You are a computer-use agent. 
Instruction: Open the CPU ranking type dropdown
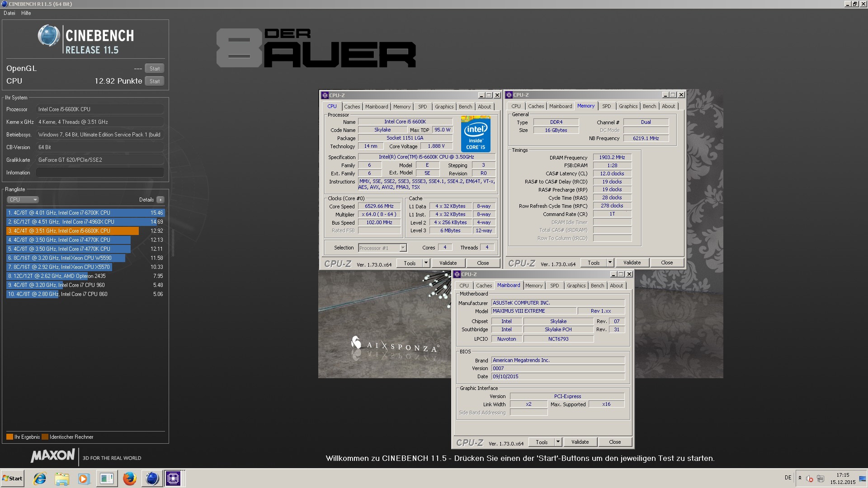pos(23,200)
